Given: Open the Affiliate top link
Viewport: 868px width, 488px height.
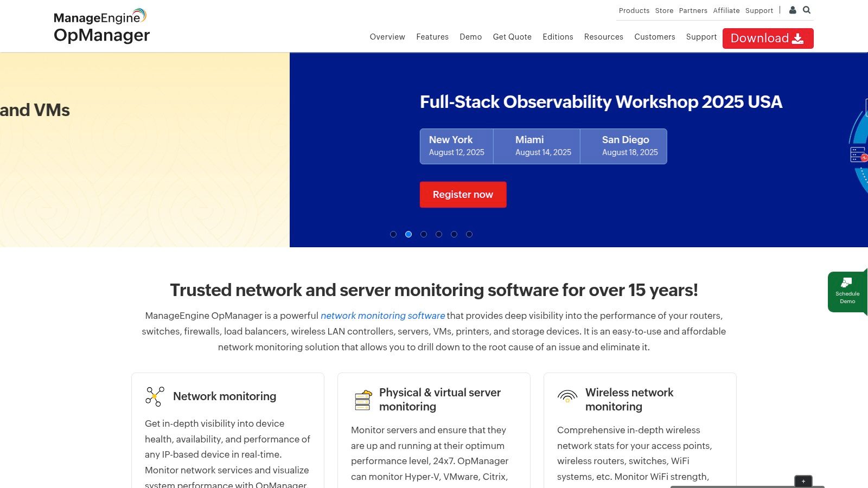Looking at the screenshot, I should coord(726,10).
